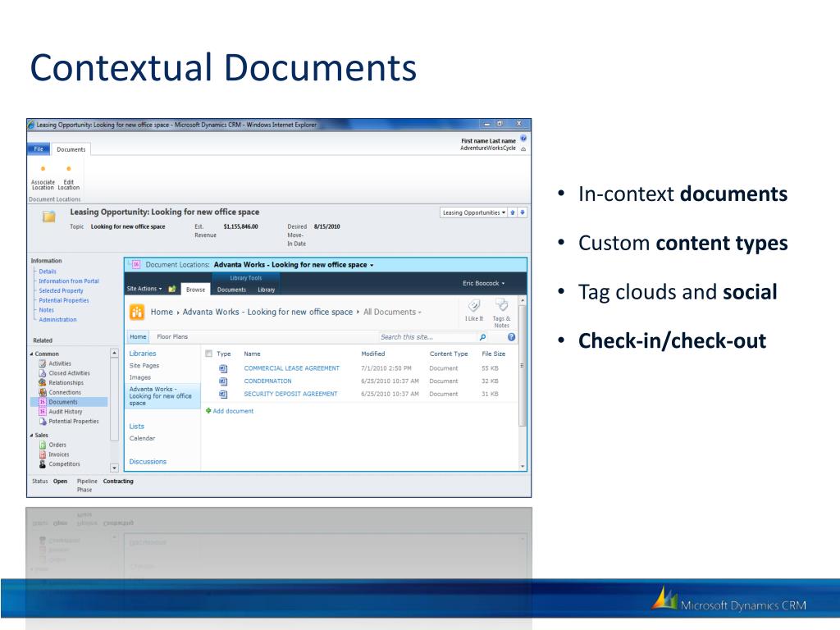Image resolution: width=840 pixels, height=630 pixels.
Task: Collapse the ribbon with the arrow under help
Action: tap(523, 149)
